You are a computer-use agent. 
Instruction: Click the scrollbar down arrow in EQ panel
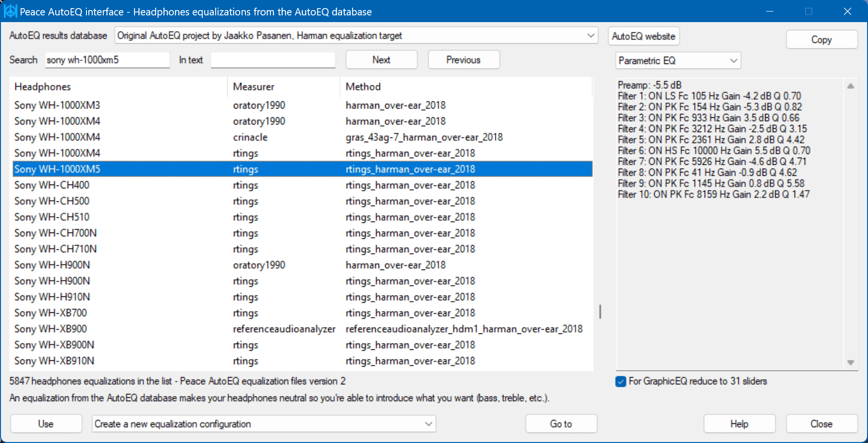850,363
